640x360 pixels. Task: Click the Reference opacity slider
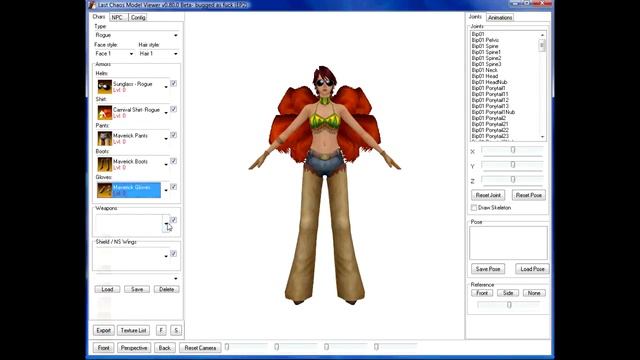509,305
